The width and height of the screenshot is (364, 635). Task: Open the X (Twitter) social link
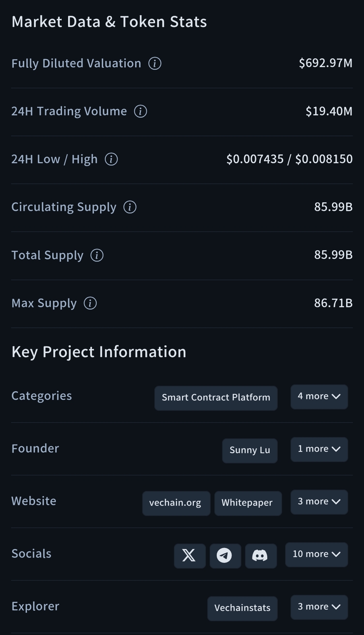click(189, 555)
